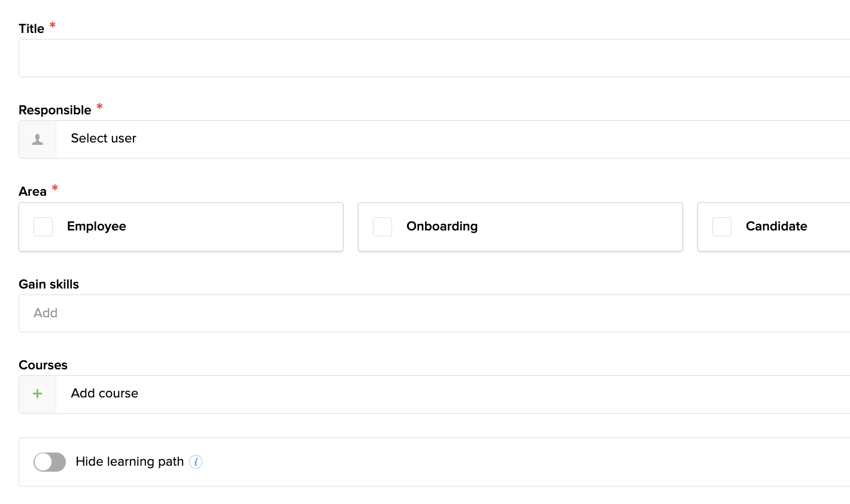Click the user silhouette icon under Responsible
850x504 pixels.
37,139
